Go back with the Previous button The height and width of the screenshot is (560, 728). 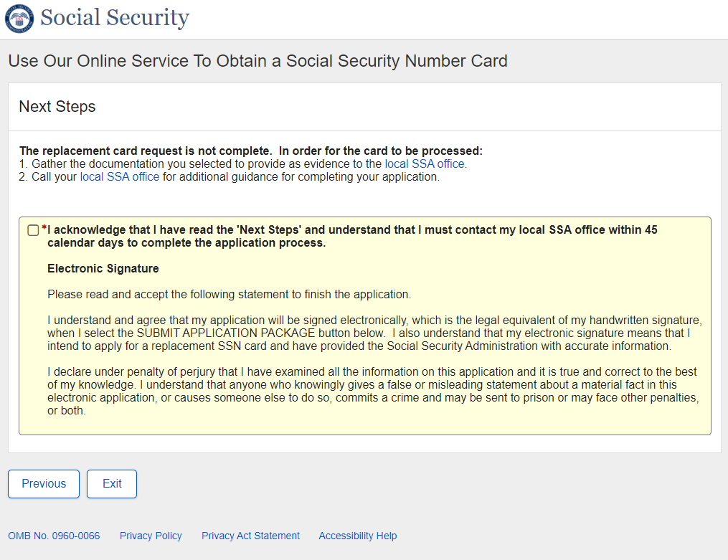[44, 483]
